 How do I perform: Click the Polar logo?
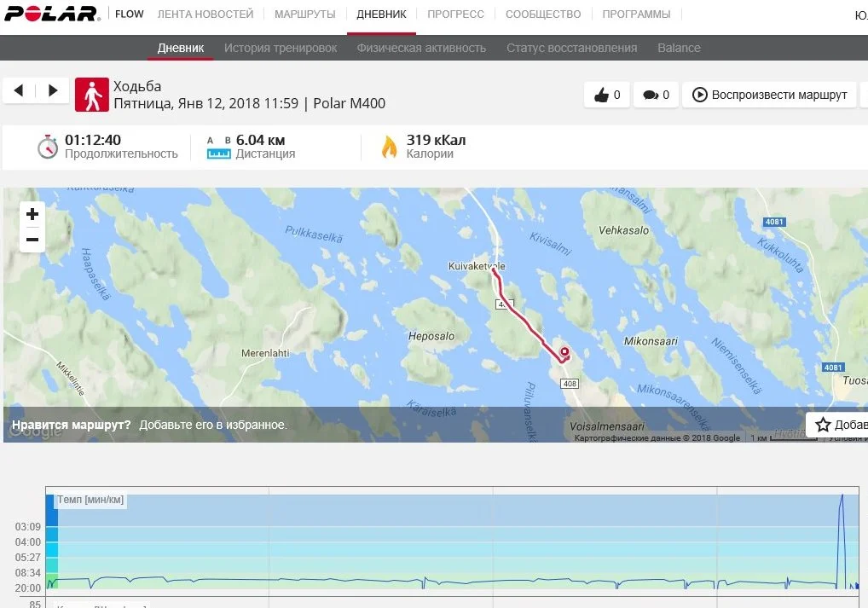(x=53, y=14)
